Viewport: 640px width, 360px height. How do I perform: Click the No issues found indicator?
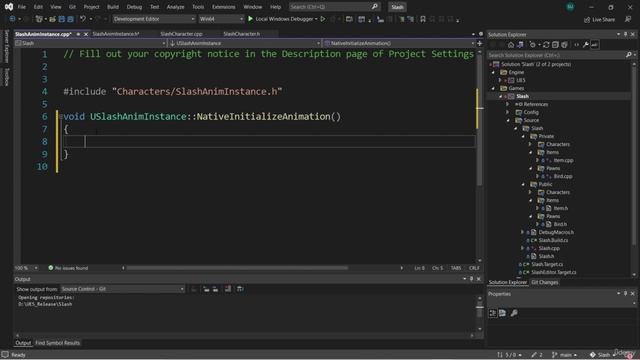pyautogui.click(x=68, y=268)
